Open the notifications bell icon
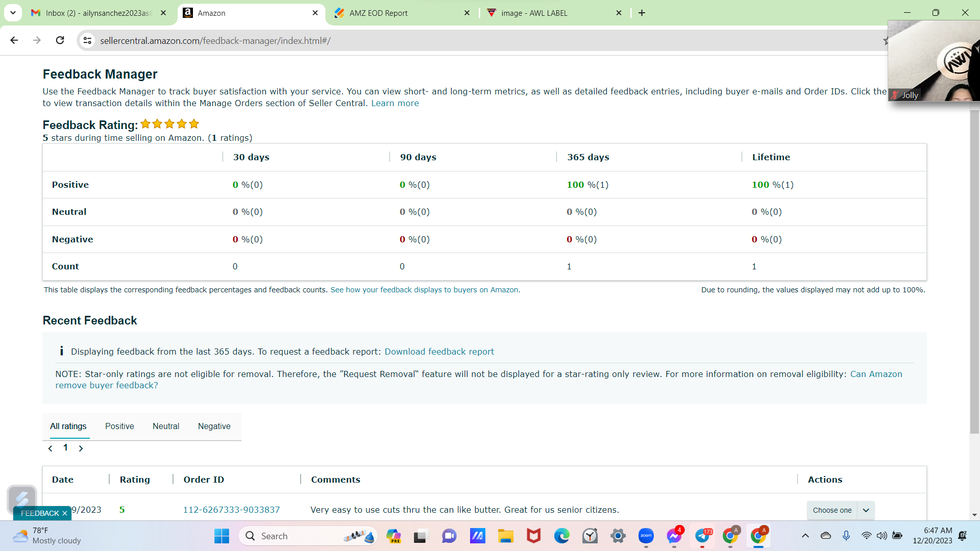The height and width of the screenshot is (551, 980). (963, 536)
